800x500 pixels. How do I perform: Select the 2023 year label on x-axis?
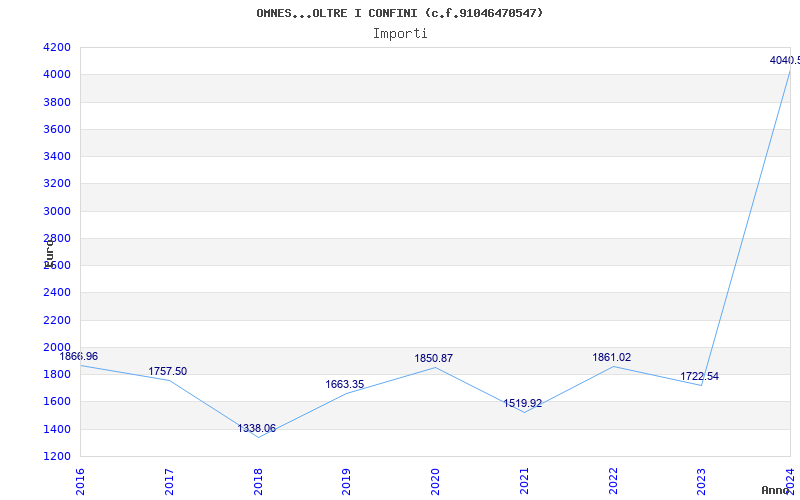click(x=701, y=480)
